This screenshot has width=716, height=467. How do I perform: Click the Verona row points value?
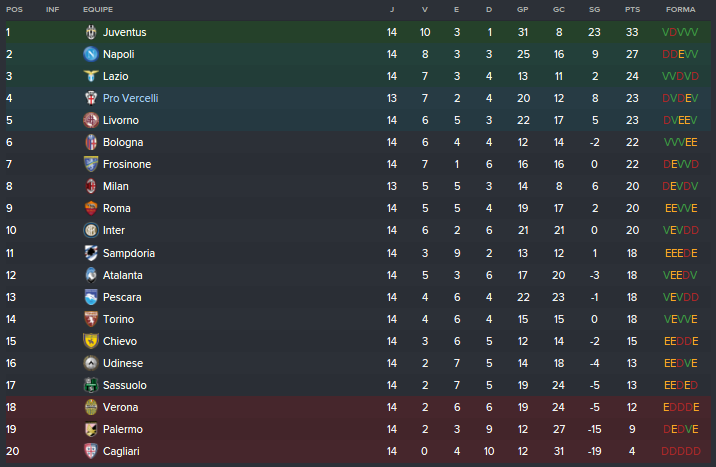click(x=632, y=407)
